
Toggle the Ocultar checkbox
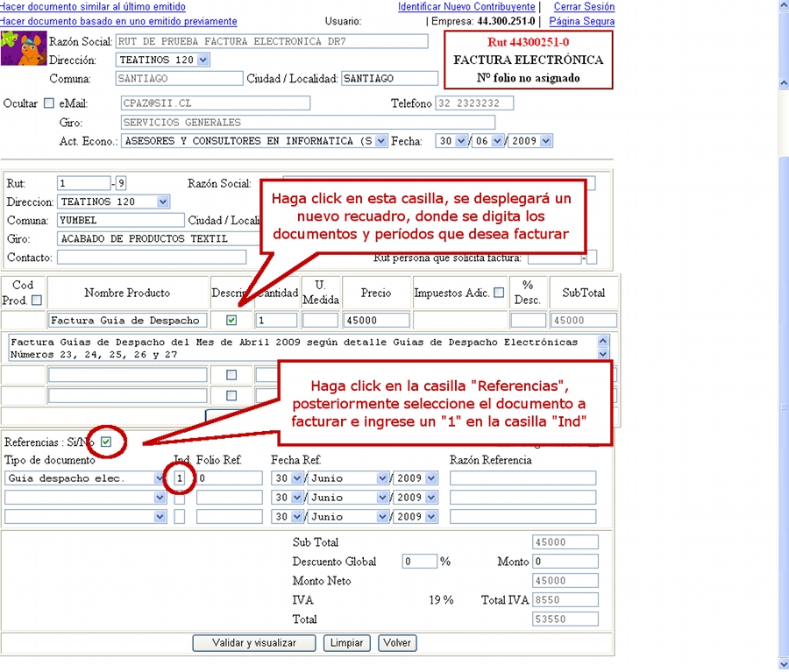[49, 103]
